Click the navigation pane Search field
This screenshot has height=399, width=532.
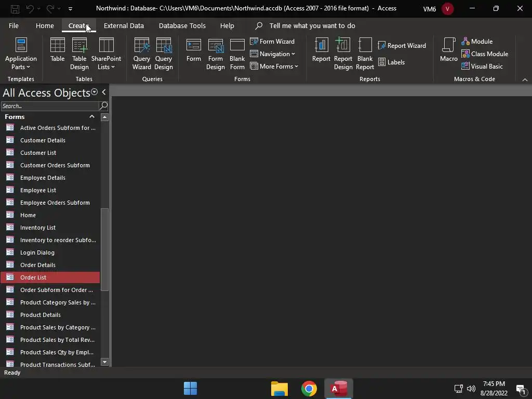pos(50,106)
